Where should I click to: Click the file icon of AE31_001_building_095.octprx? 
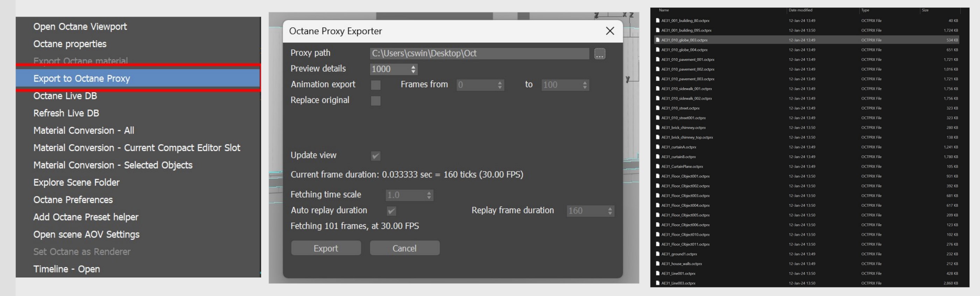click(658, 30)
